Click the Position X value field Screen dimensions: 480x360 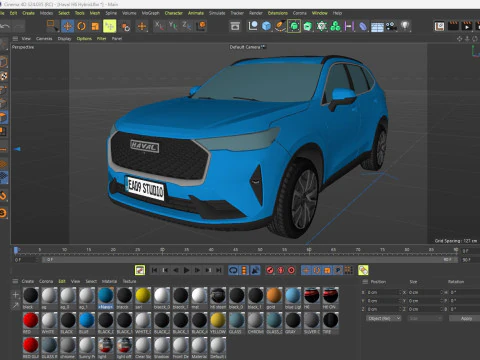point(383,292)
